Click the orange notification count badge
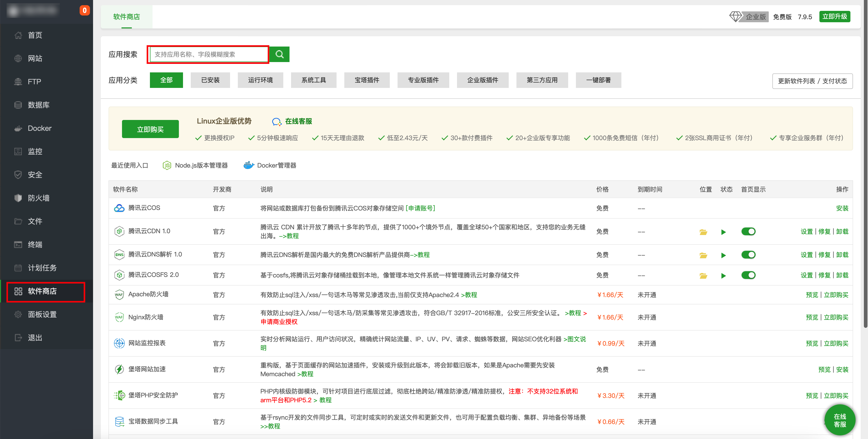Viewport: 868px width, 439px height. pos(85,10)
